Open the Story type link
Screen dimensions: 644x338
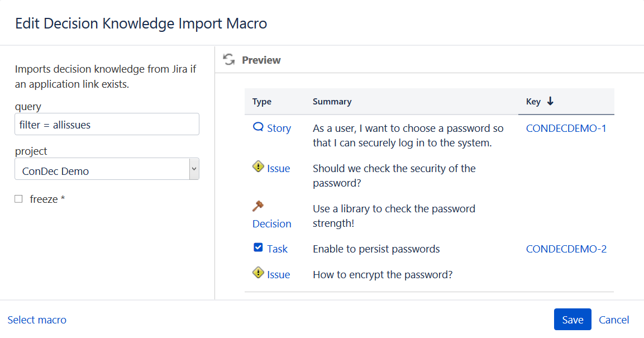point(279,128)
